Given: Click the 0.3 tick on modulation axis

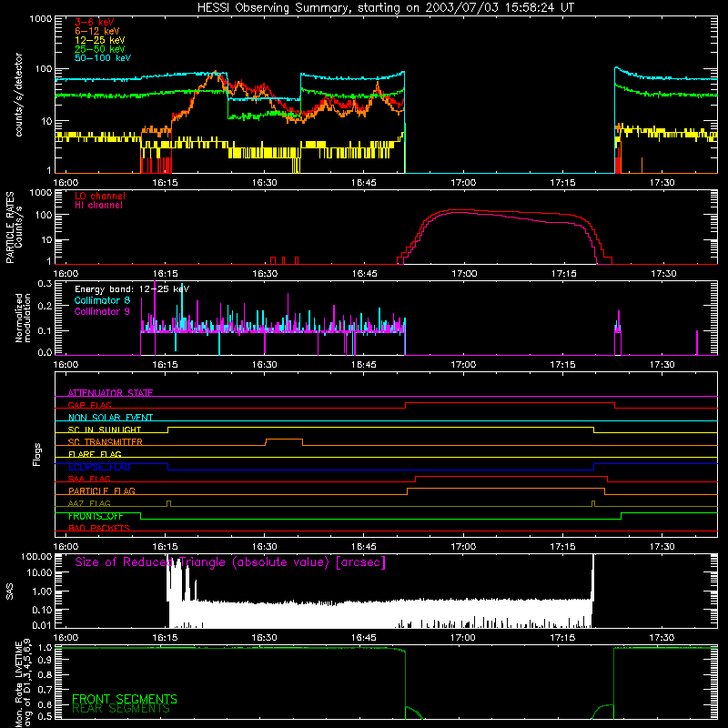Looking at the screenshot, I should [x=45, y=283].
